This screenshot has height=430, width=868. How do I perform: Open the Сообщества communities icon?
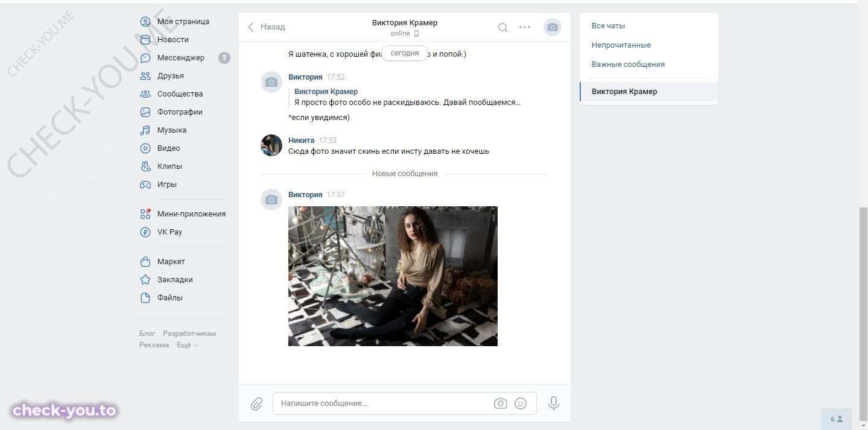coord(145,94)
